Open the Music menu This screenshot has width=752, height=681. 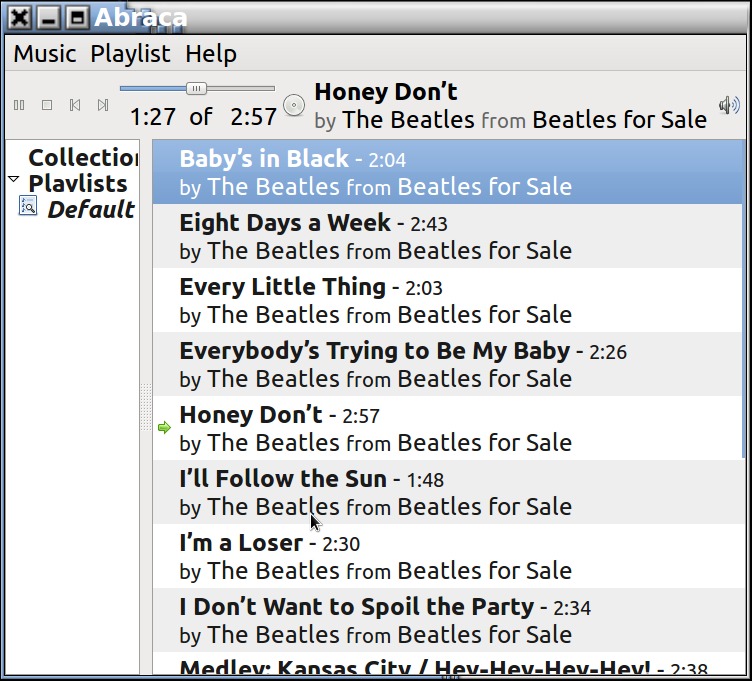pyautogui.click(x=45, y=53)
